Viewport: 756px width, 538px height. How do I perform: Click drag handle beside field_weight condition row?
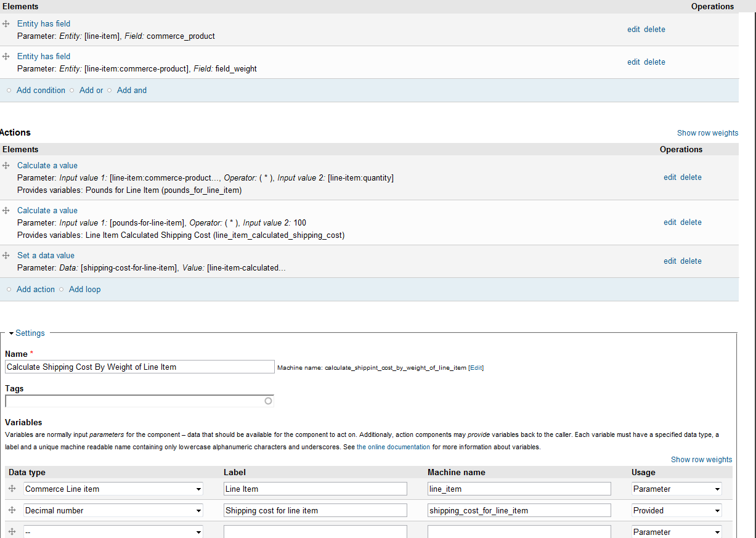click(x=6, y=57)
